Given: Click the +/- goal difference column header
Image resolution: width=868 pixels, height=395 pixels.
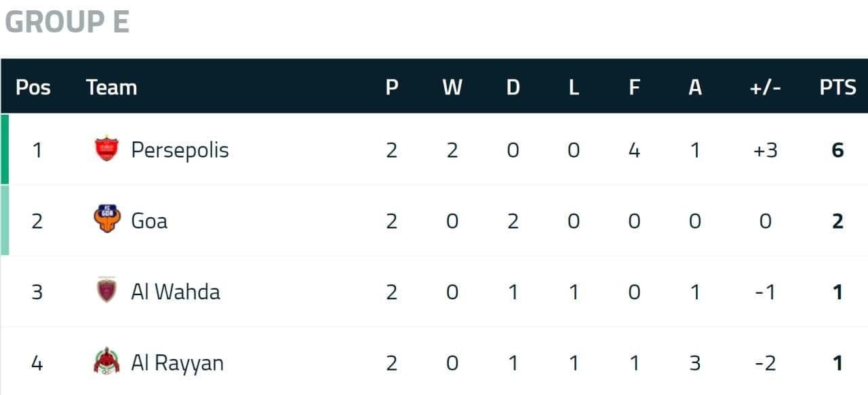Looking at the screenshot, I should [765, 87].
